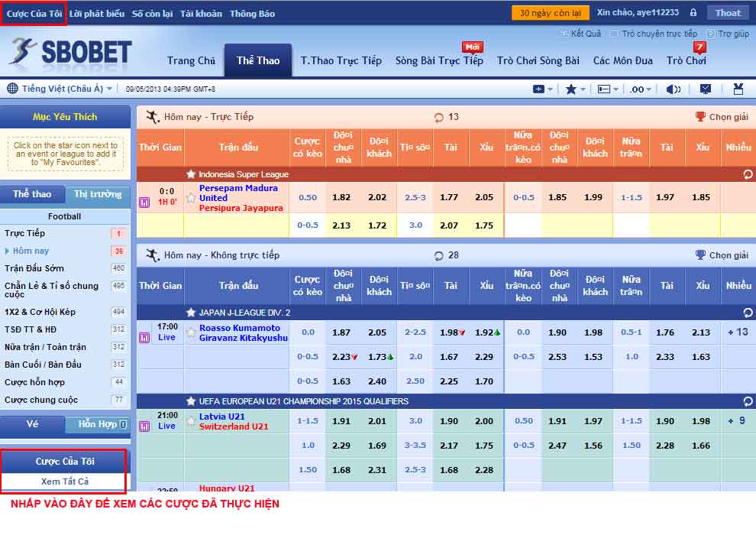Select odds 1.82 for Persepam Madura United

coord(341,197)
